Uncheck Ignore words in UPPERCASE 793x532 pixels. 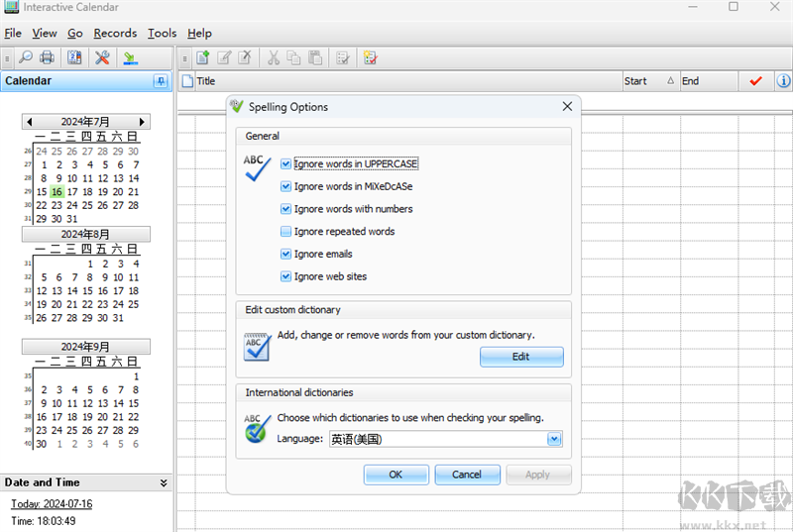(x=286, y=163)
